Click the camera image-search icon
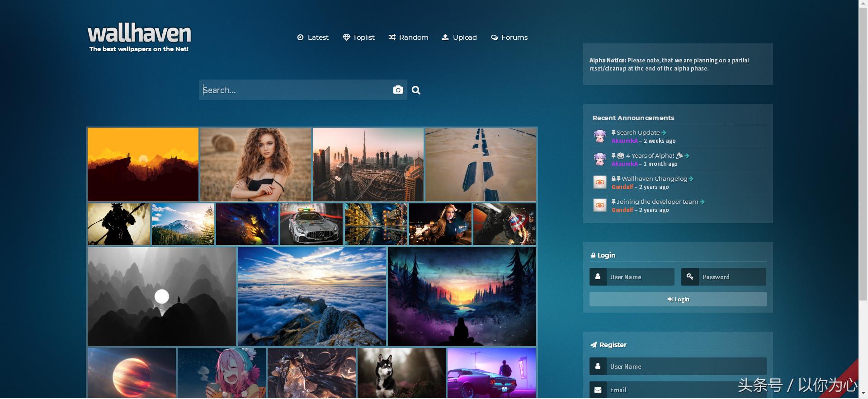 point(398,90)
